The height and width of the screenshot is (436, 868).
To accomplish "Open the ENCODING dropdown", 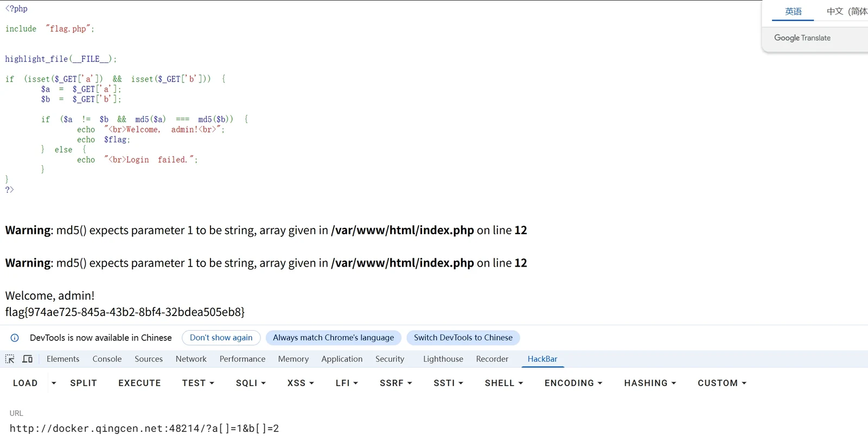I will 573,383.
